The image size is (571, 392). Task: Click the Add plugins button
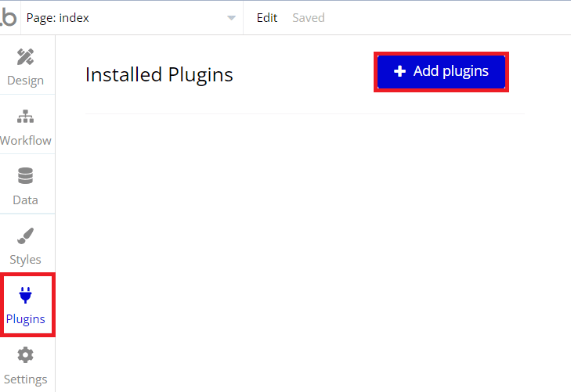(441, 72)
